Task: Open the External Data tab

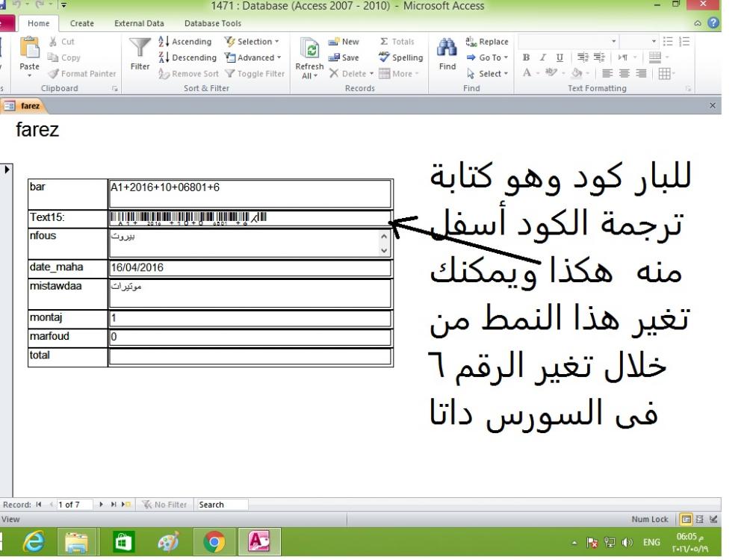Action: coord(139,23)
